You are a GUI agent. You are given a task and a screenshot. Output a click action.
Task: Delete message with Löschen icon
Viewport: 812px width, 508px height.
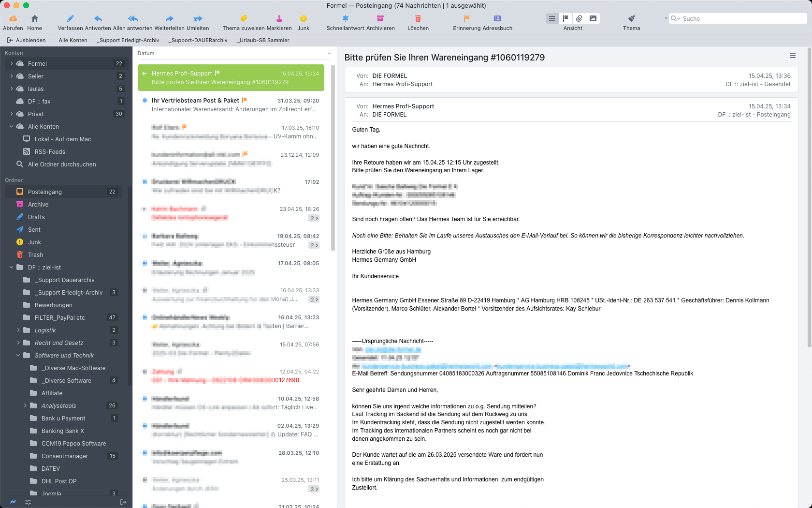point(418,18)
